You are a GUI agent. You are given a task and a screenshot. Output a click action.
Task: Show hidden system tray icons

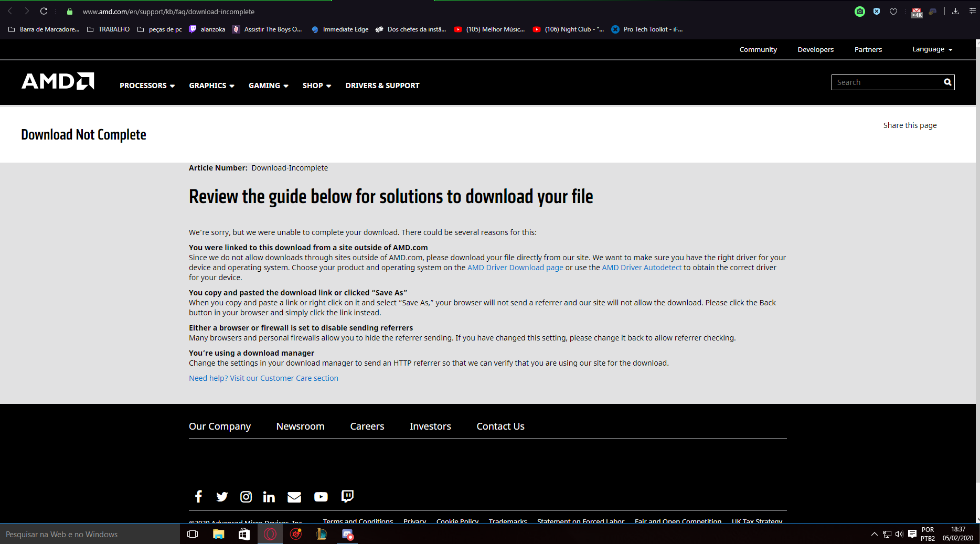point(874,534)
